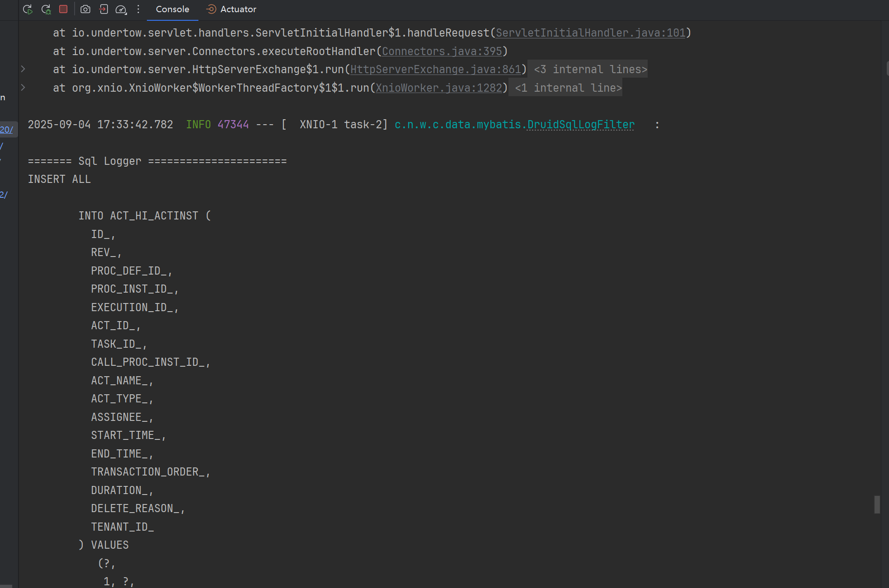The width and height of the screenshot is (889, 588).
Task: Switch to the Actuator tab
Action: (238, 9)
